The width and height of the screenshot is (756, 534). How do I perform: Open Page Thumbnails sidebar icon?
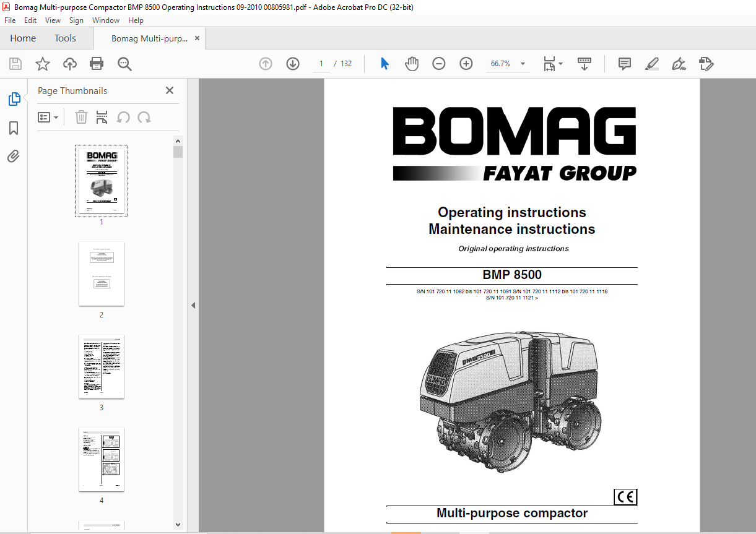(x=14, y=99)
